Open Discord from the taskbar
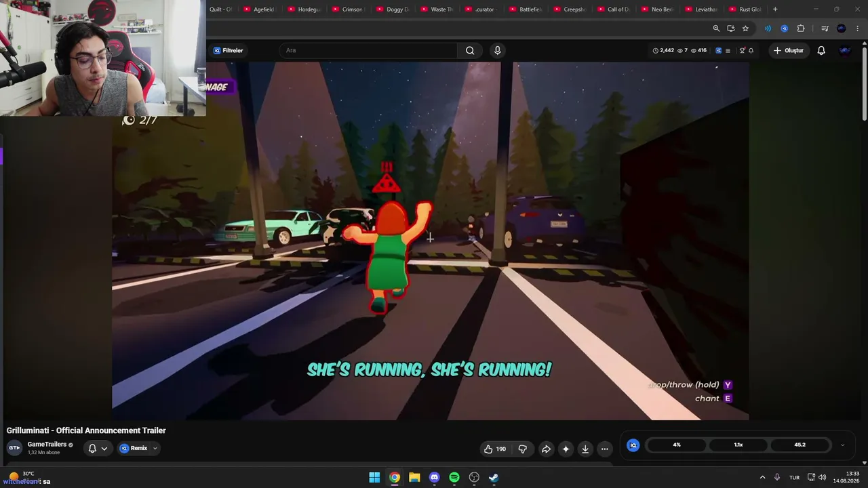Screen dimensions: 868x488 pyautogui.click(x=434, y=477)
